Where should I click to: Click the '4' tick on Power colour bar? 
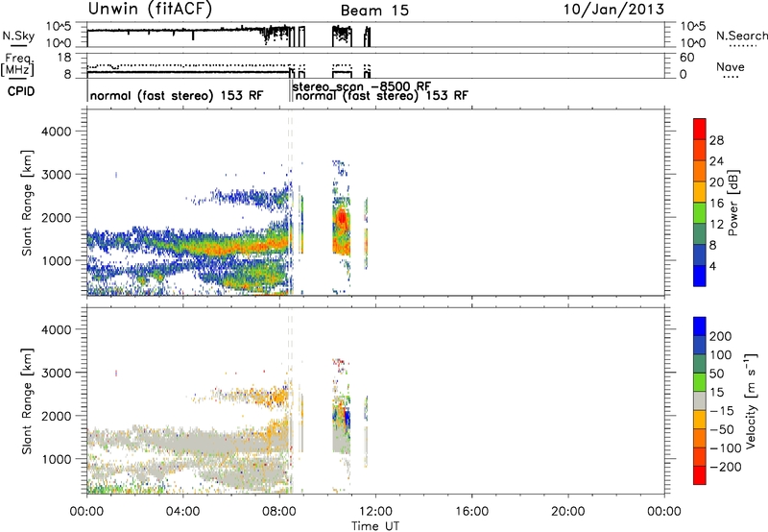712,266
